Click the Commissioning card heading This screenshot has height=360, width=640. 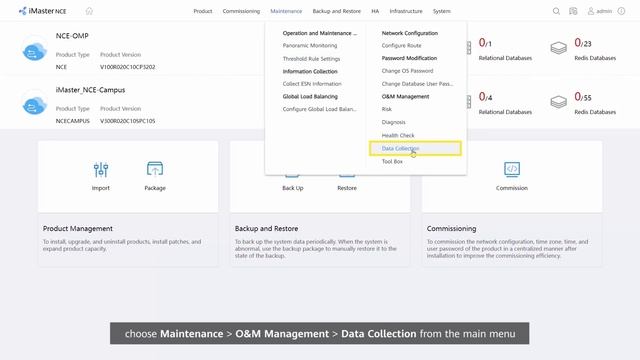coord(451,229)
